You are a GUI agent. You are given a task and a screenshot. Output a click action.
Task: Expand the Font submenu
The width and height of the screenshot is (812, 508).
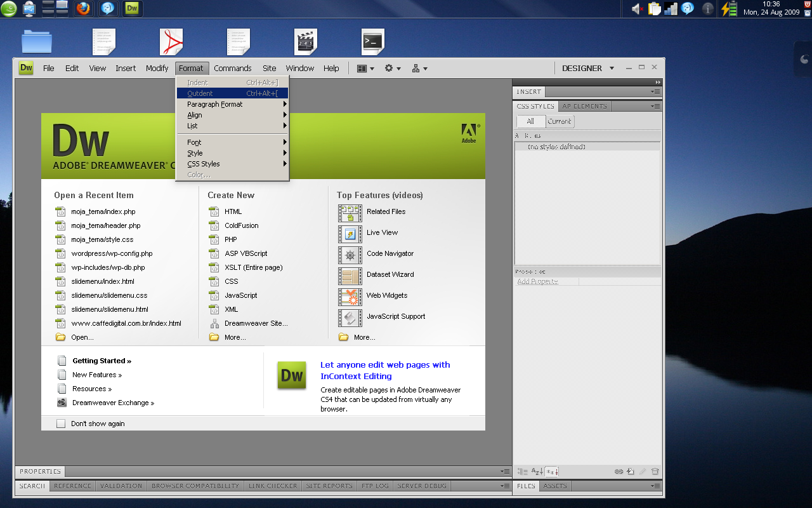tap(233, 142)
